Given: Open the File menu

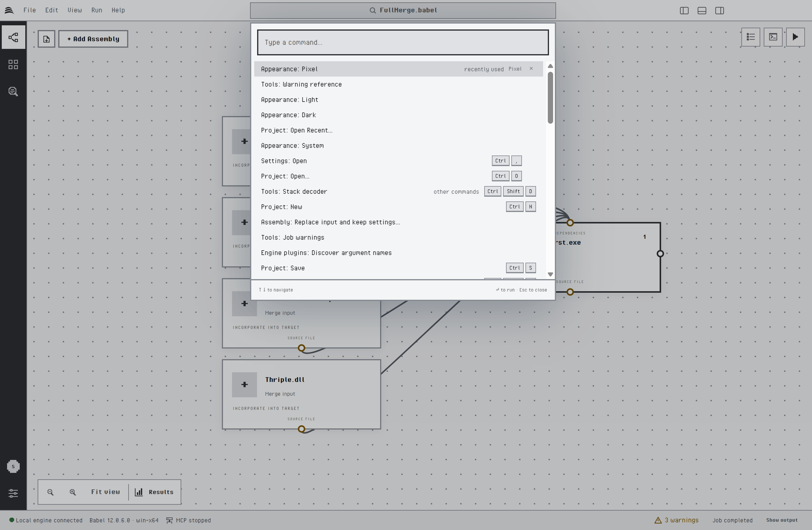Looking at the screenshot, I should point(30,10).
